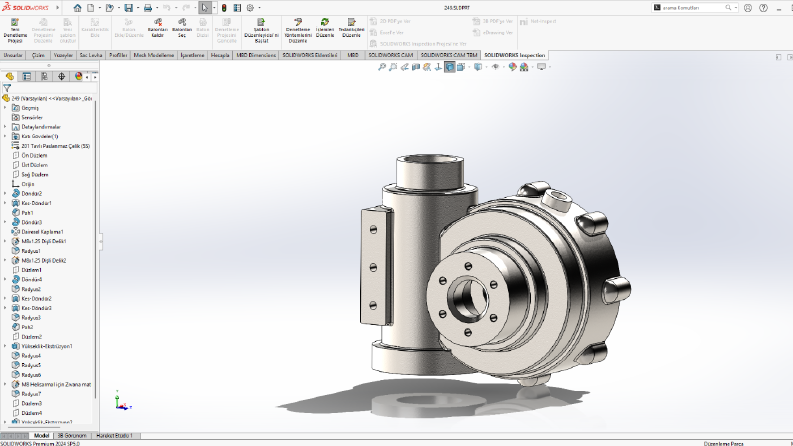This screenshot has width=793, height=446.
Task: Switch to the Unsurlar tab
Action: click(13, 55)
